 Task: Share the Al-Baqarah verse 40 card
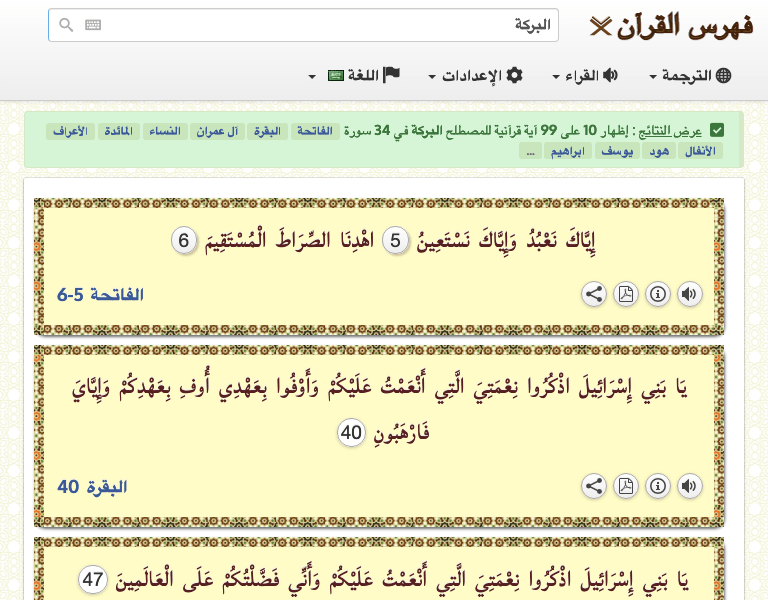click(594, 486)
